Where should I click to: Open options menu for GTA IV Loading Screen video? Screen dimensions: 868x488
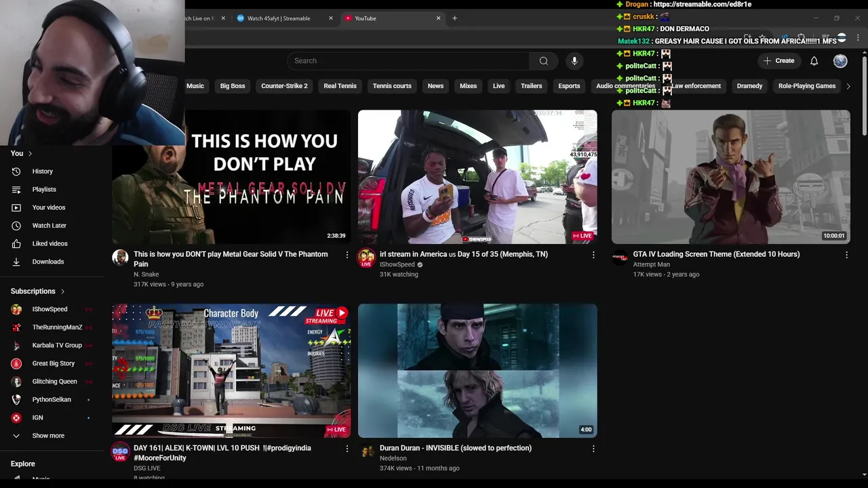point(846,255)
